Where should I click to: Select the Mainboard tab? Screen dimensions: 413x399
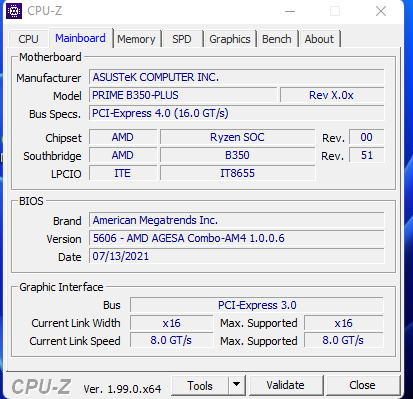[x=80, y=38]
